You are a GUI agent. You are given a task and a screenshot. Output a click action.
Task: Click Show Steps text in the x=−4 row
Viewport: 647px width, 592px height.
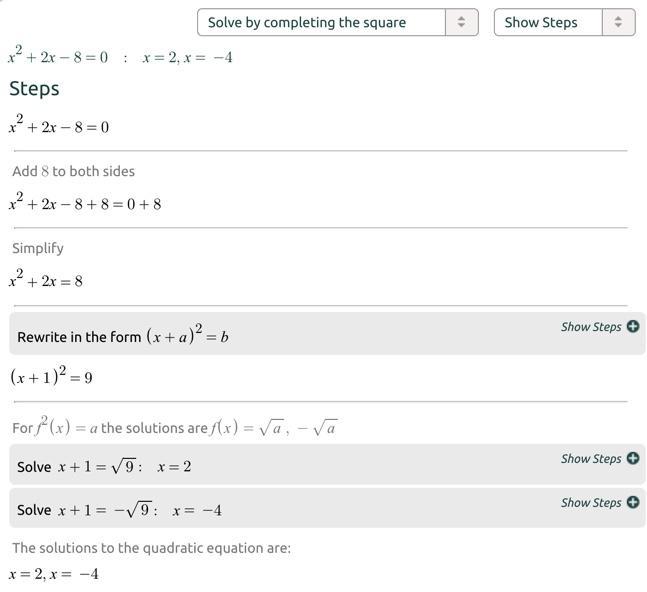click(x=591, y=503)
